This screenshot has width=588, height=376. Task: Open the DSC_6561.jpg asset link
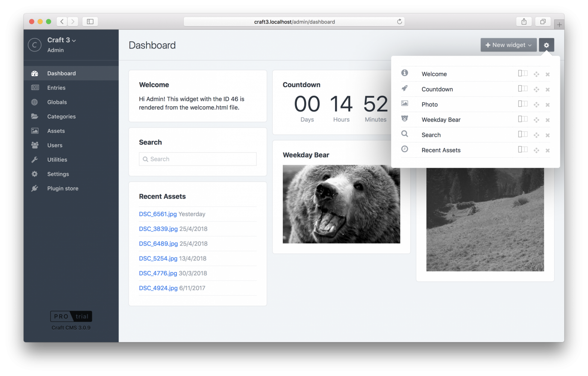pyautogui.click(x=158, y=214)
